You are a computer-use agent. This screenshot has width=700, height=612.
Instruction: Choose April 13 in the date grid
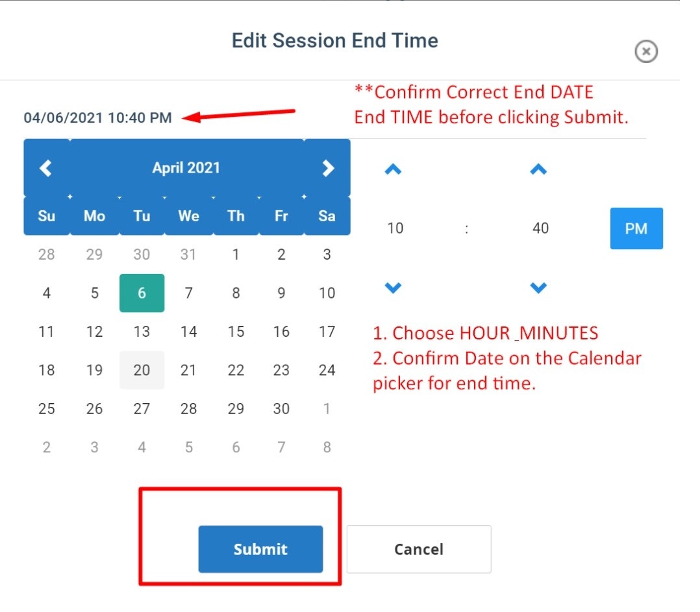(142, 332)
